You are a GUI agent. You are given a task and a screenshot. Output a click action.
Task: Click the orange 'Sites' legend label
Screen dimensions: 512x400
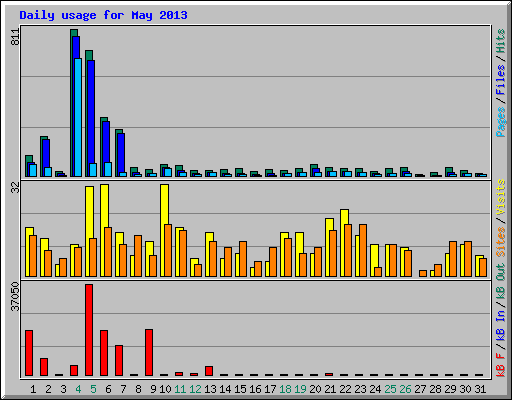click(500, 241)
